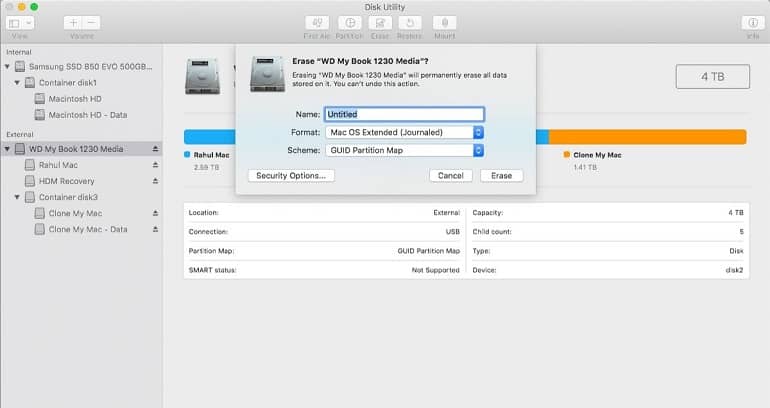Screen dimensions: 770x408
Task: Click the Type Disk row
Action: [608, 251]
